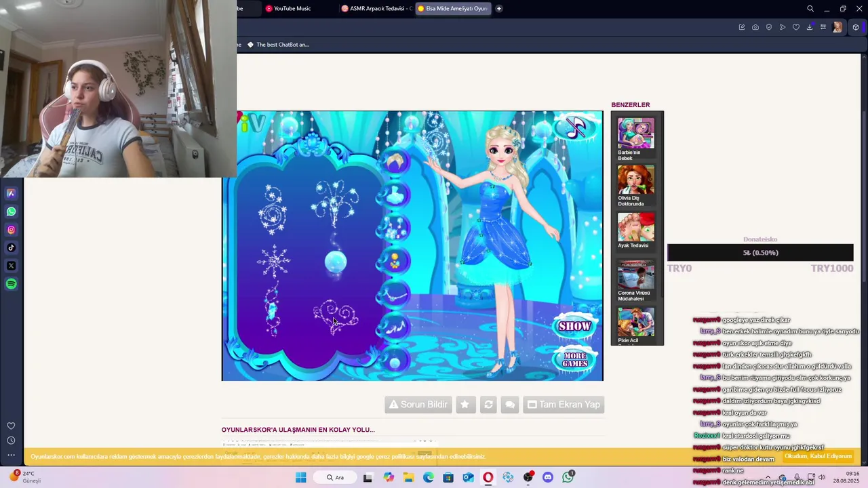Open Instagram in the Opera sidebar
This screenshot has height=488, width=868.
point(11,230)
